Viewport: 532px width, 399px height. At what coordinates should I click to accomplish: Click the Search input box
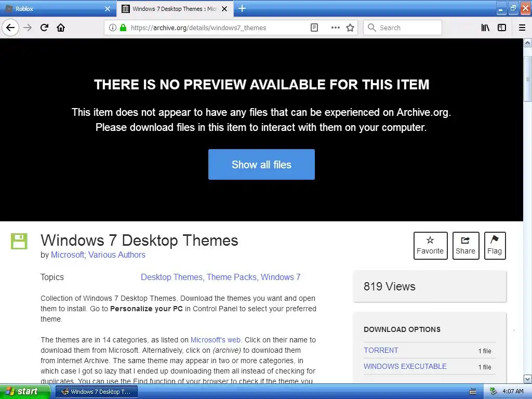403,28
